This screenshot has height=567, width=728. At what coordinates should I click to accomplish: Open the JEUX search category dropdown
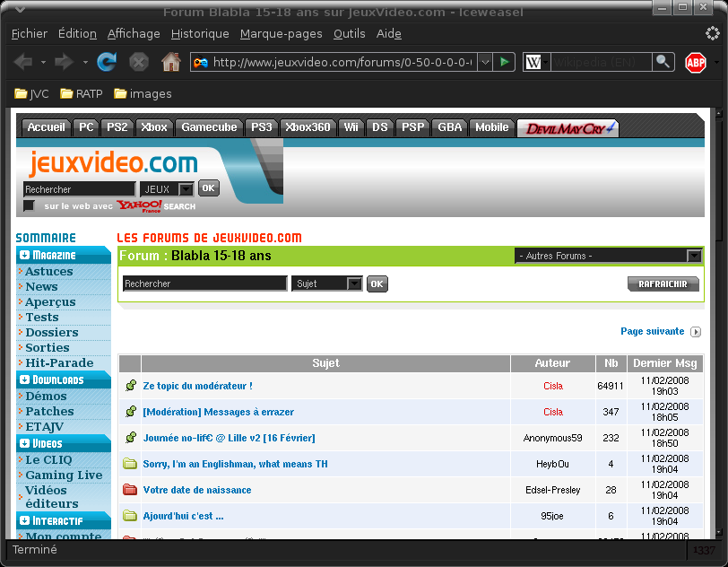[186, 189]
